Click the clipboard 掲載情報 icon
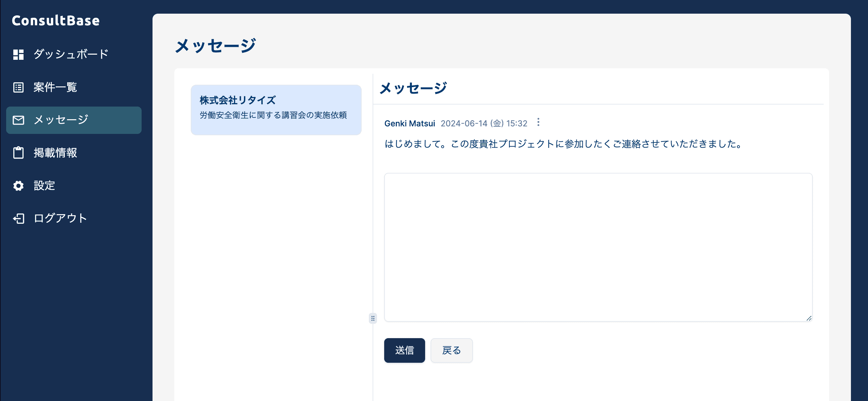The width and height of the screenshot is (868, 401). click(18, 153)
